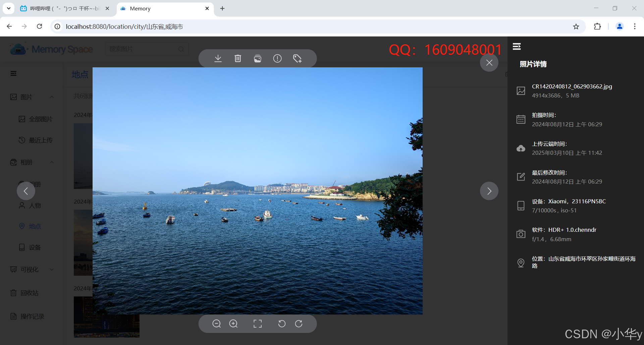Select 地点 in the sidebar

point(30,226)
